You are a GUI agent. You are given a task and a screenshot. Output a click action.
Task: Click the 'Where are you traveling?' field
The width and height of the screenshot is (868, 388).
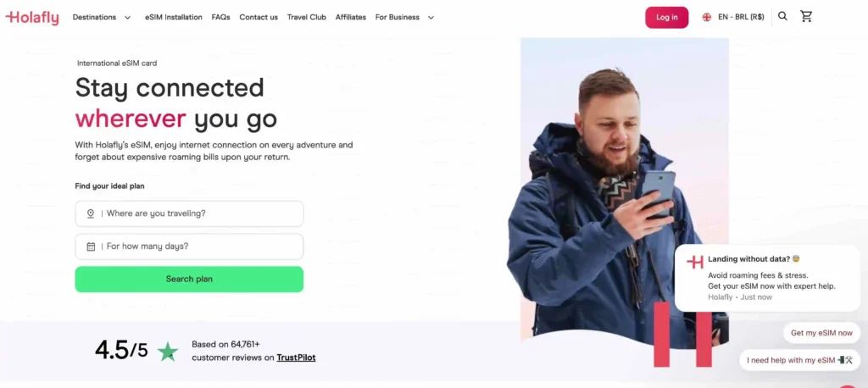[x=189, y=213]
